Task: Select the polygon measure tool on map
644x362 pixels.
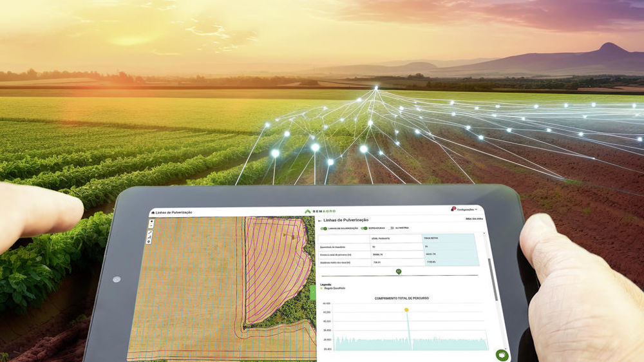Action: [150, 236]
